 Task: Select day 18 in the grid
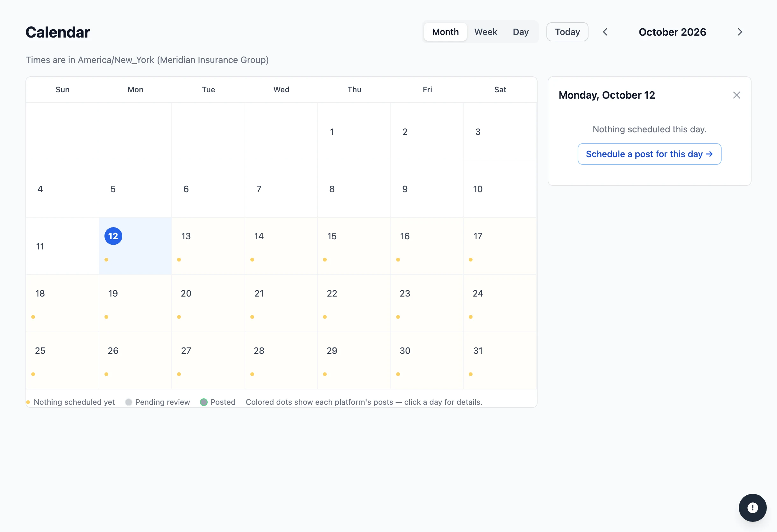click(x=62, y=304)
